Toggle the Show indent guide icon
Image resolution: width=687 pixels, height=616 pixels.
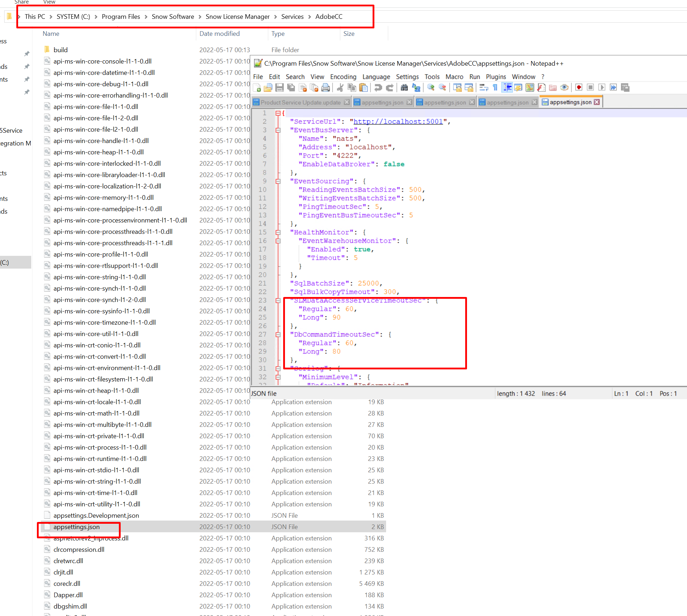pos(507,88)
